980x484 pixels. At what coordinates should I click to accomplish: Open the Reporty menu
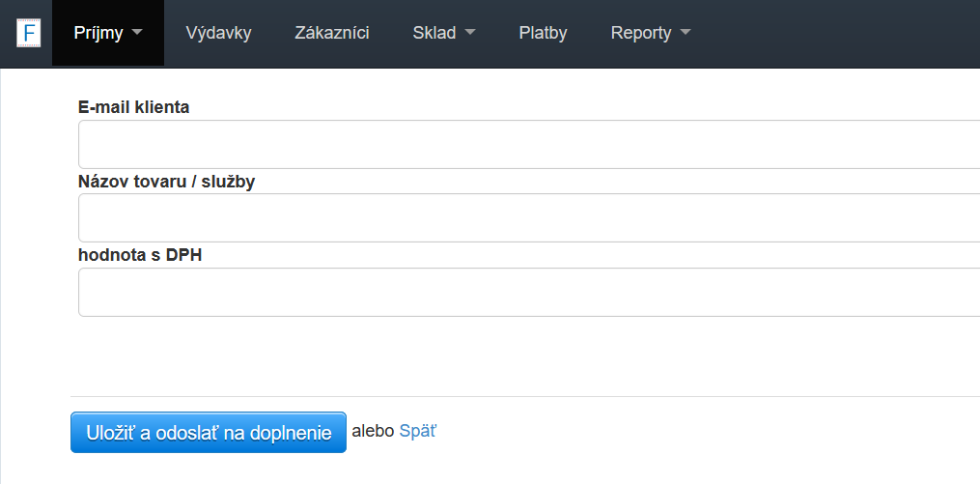[x=640, y=33]
